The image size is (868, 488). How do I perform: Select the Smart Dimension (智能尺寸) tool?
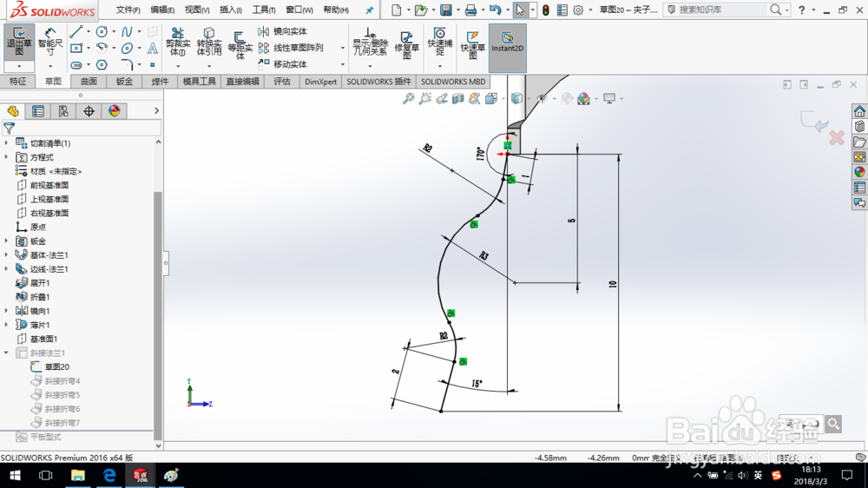pos(49,43)
